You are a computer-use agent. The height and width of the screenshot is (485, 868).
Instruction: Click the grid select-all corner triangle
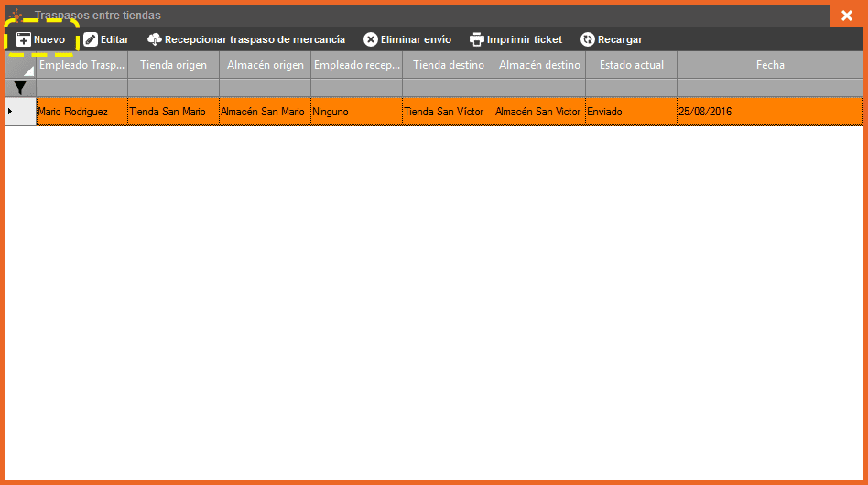click(27, 70)
